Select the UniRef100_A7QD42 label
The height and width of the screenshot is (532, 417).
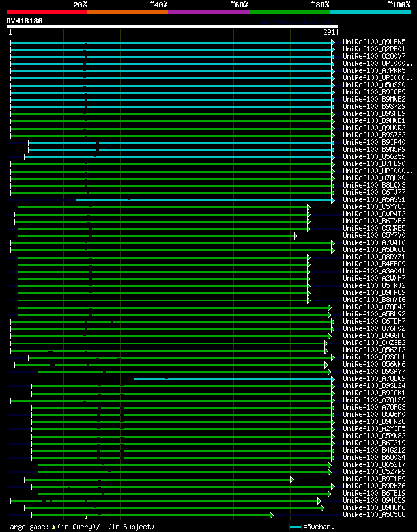(x=374, y=307)
